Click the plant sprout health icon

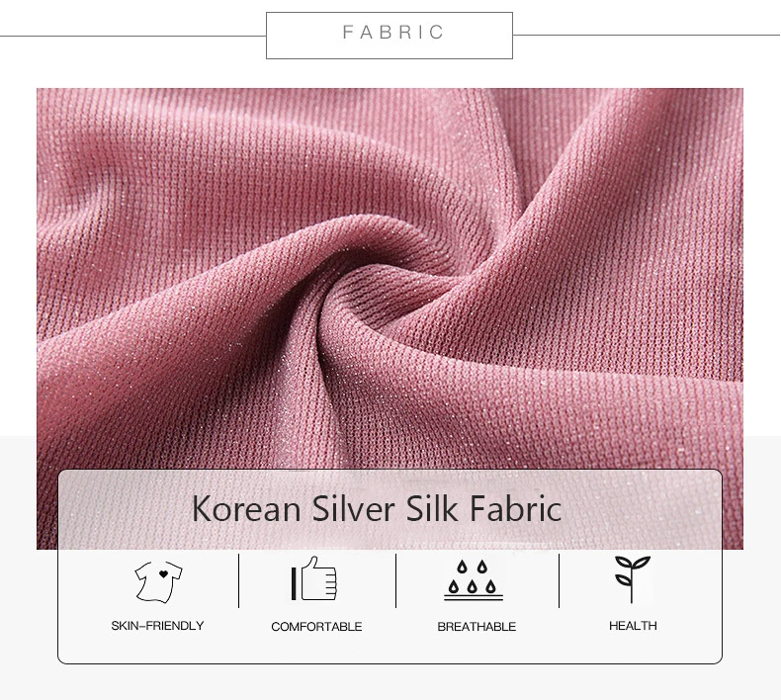(x=632, y=579)
